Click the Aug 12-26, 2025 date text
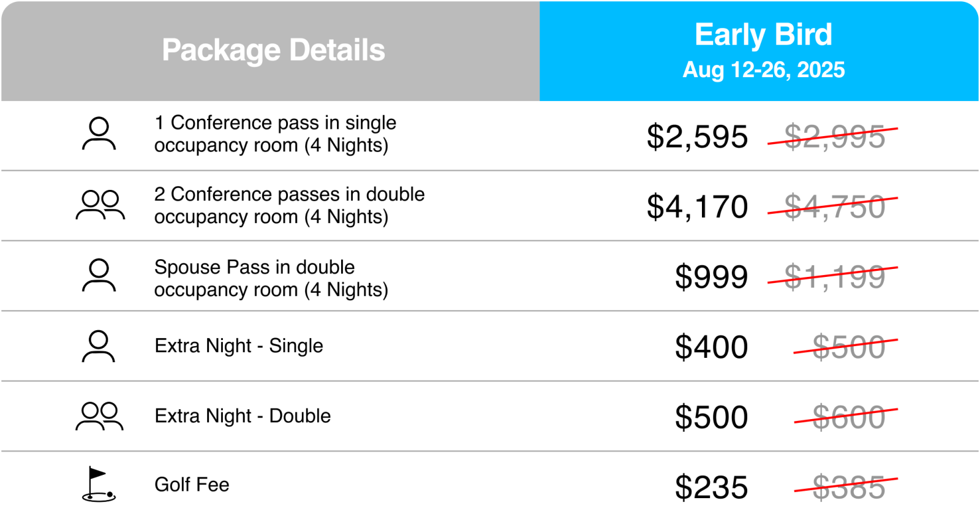The width and height of the screenshot is (980, 522). 764,70
